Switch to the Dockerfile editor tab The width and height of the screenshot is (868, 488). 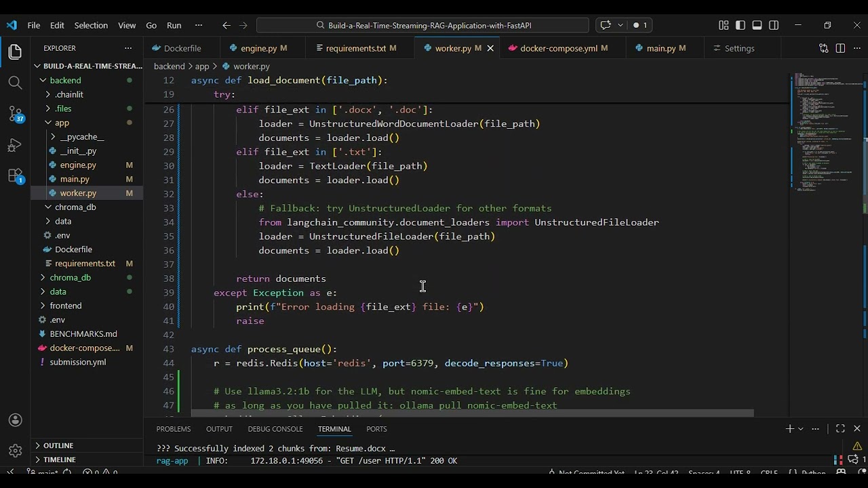pyautogui.click(x=182, y=48)
